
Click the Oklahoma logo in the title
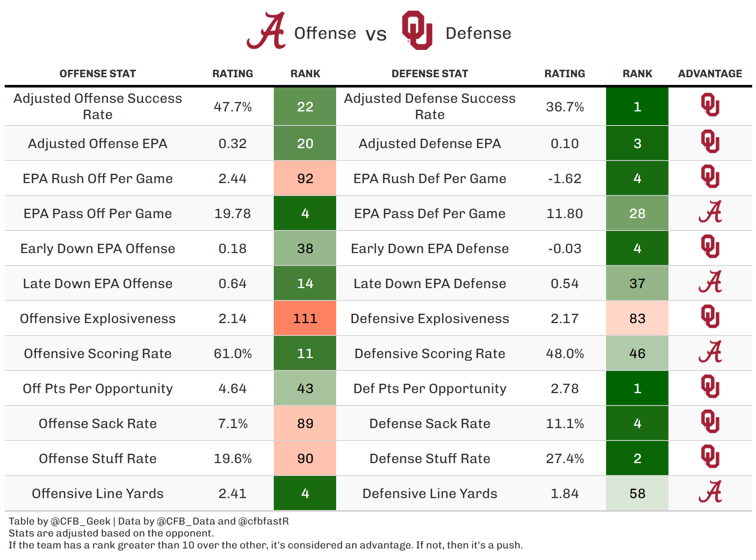(x=417, y=31)
